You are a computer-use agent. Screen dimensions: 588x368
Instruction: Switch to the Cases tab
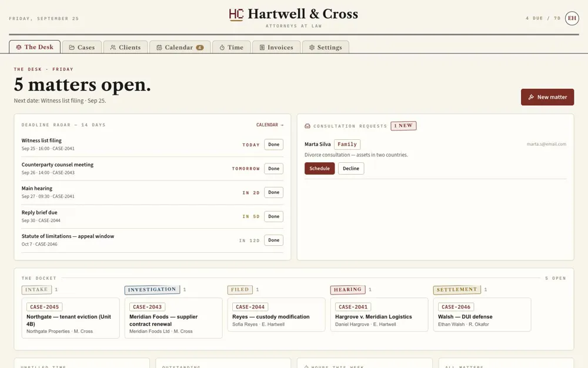[x=82, y=47]
